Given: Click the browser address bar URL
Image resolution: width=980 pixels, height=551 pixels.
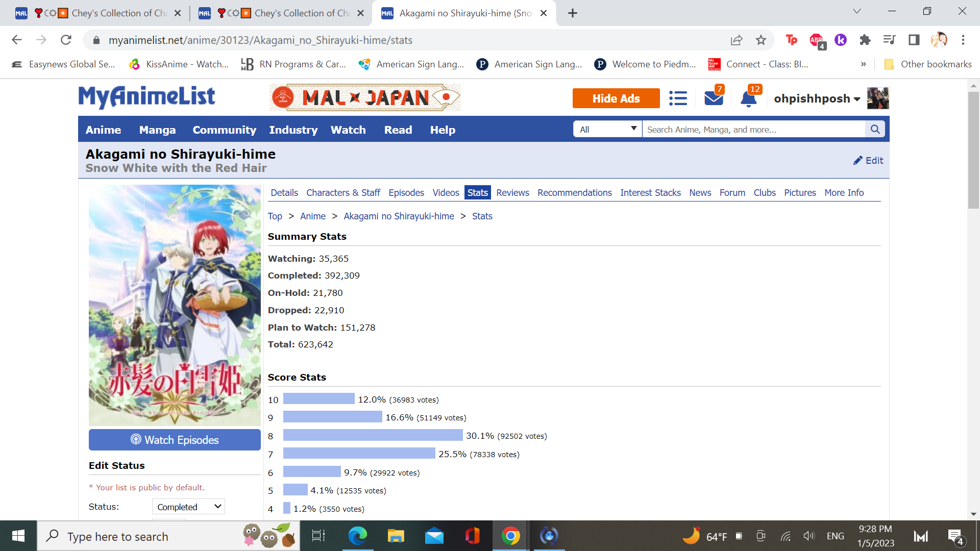Looking at the screenshot, I should coord(260,40).
